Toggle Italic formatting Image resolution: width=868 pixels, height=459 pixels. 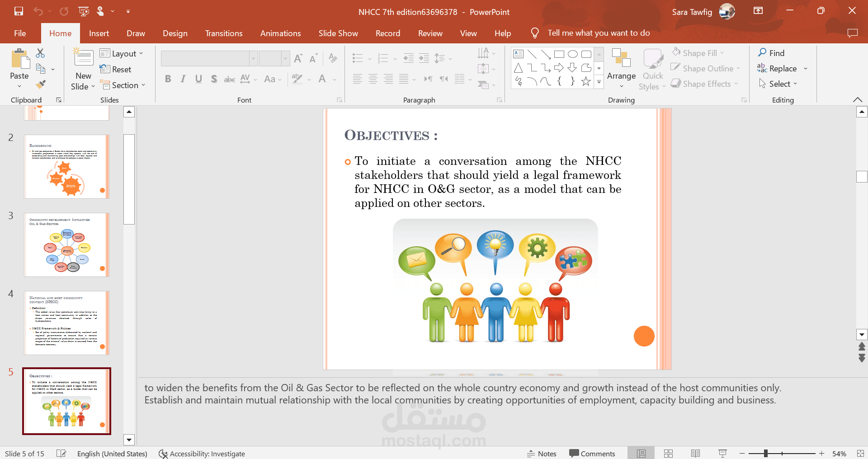[183, 79]
